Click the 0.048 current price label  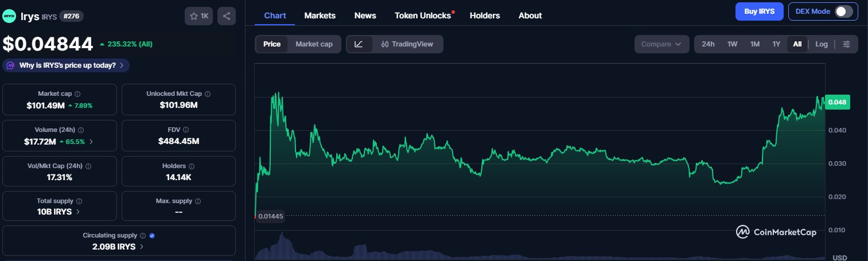(837, 102)
